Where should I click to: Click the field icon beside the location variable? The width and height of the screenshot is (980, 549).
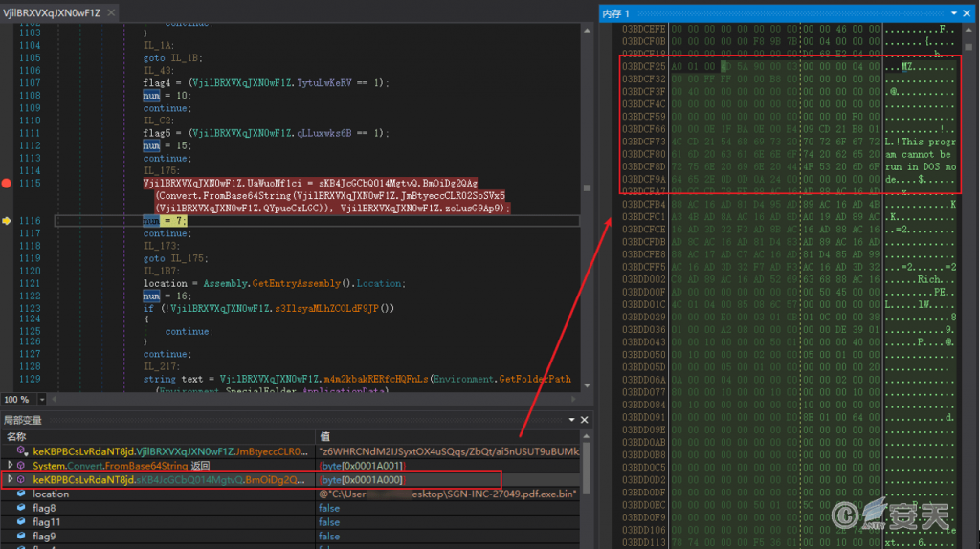[22, 494]
